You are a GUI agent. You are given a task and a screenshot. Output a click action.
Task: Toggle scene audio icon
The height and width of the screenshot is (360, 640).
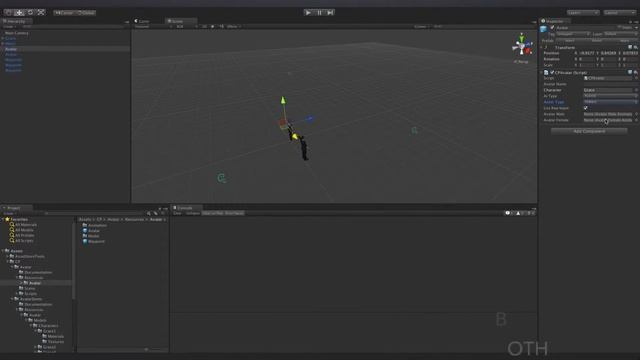click(x=221, y=27)
